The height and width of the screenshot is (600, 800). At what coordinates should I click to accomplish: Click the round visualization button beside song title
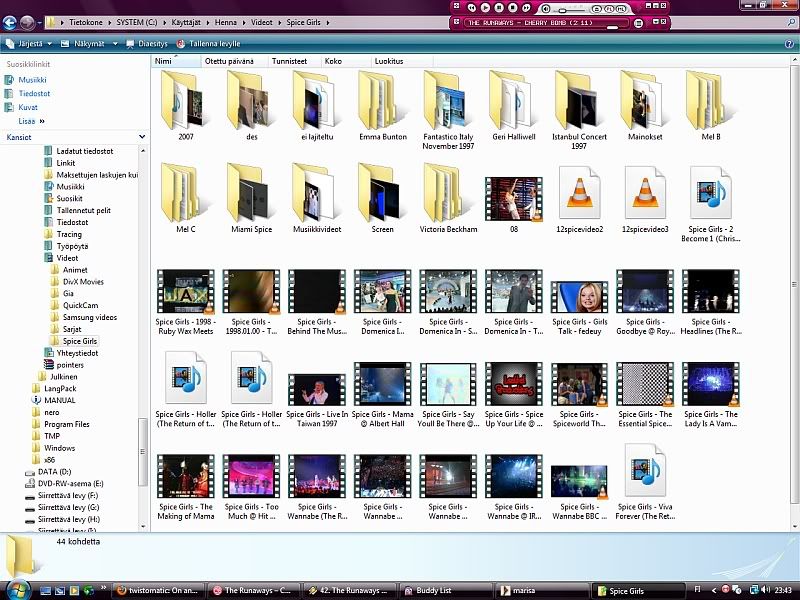pos(638,23)
